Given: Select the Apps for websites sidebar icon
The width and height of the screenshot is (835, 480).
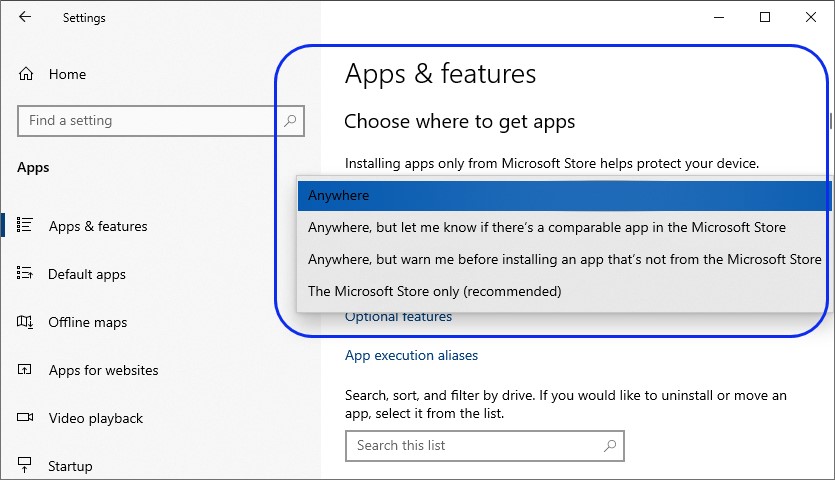Looking at the screenshot, I should 24,369.
